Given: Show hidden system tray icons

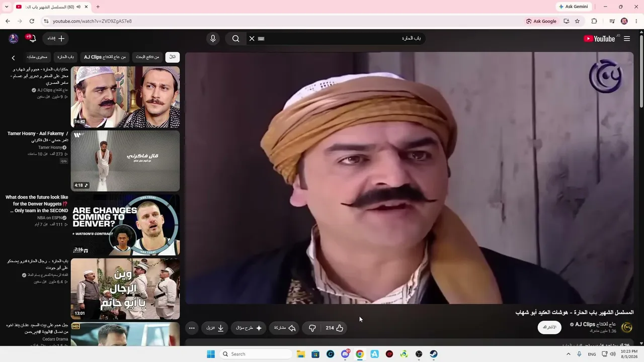Looking at the screenshot, I should click(569, 354).
